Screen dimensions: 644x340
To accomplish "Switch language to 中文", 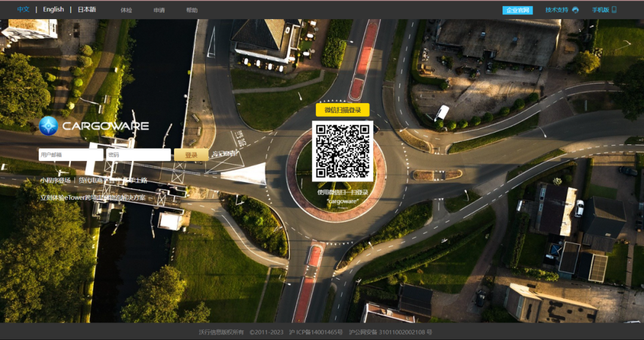I will click(x=23, y=10).
